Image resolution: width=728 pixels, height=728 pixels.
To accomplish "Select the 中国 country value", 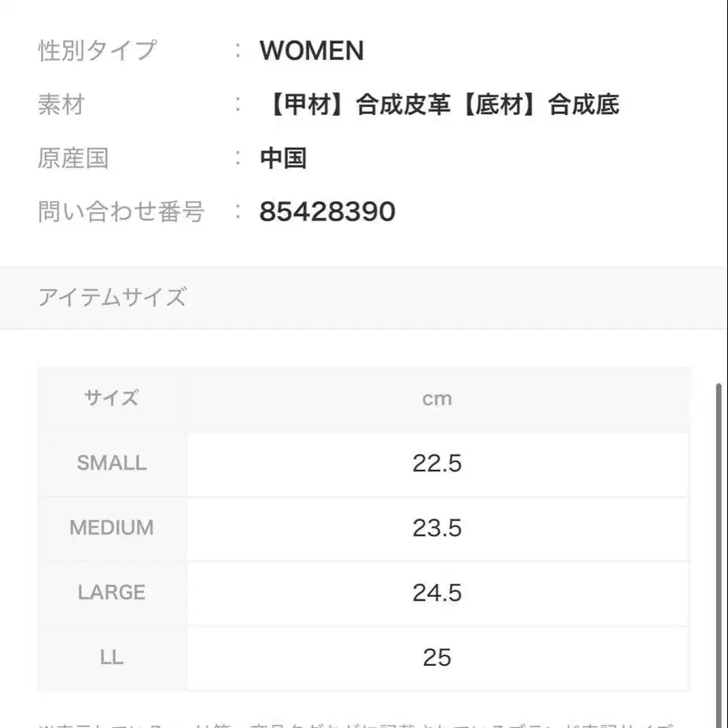I will (283, 158).
